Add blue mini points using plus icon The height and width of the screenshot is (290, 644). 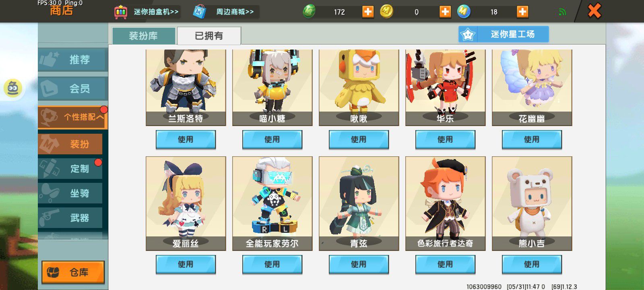click(x=522, y=12)
